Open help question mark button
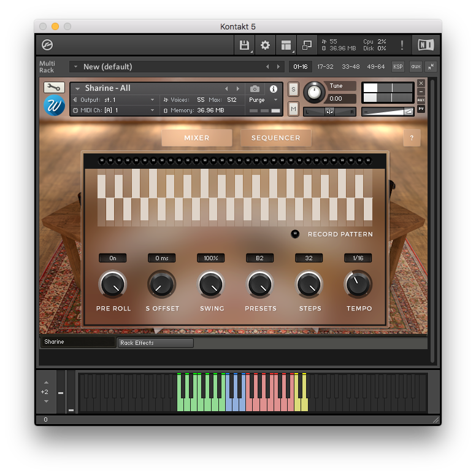The width and height of the screenshot is (476, 475). click(x=412, y=138)
